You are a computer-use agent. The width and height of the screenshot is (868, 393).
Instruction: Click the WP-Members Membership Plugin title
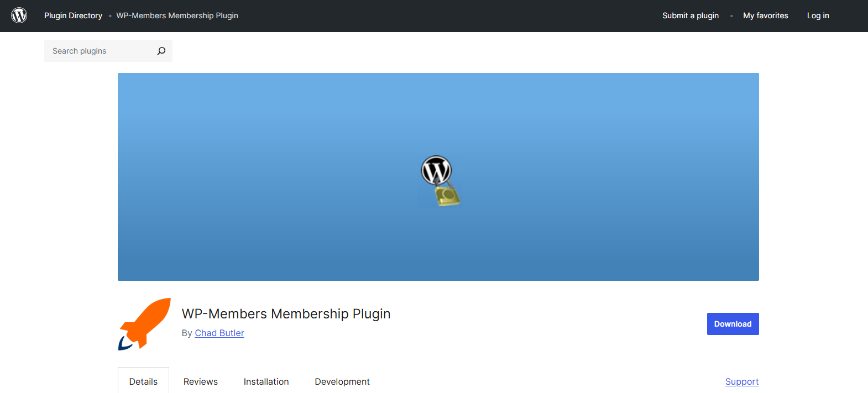(286, 313)
